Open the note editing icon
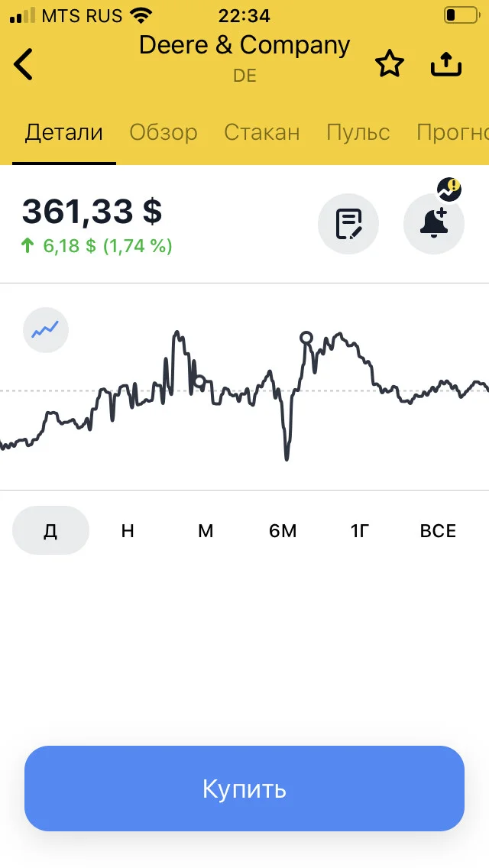The height and width of the screenshot is (868, 489). pyautogui.click(x=348, y=224)
